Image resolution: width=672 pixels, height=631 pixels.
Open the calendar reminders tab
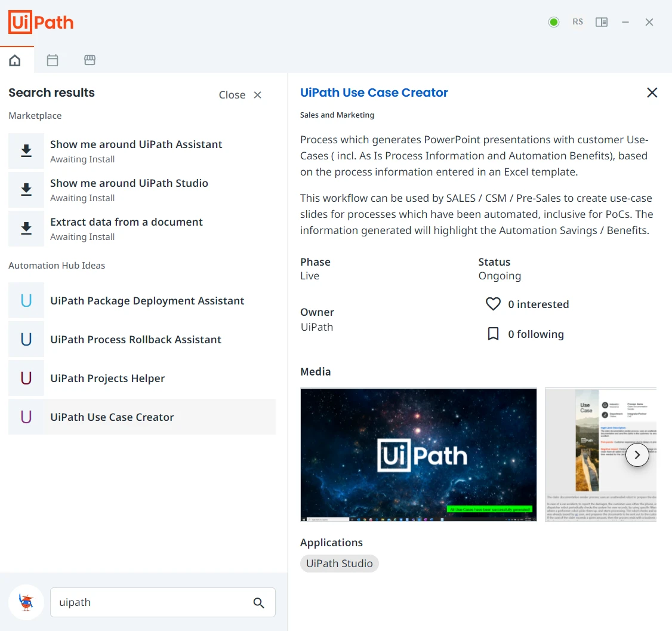[53, 60]
